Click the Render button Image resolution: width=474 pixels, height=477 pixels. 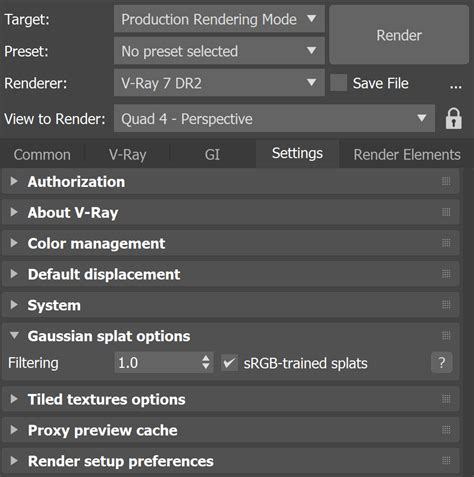click(x=399, y=35)
